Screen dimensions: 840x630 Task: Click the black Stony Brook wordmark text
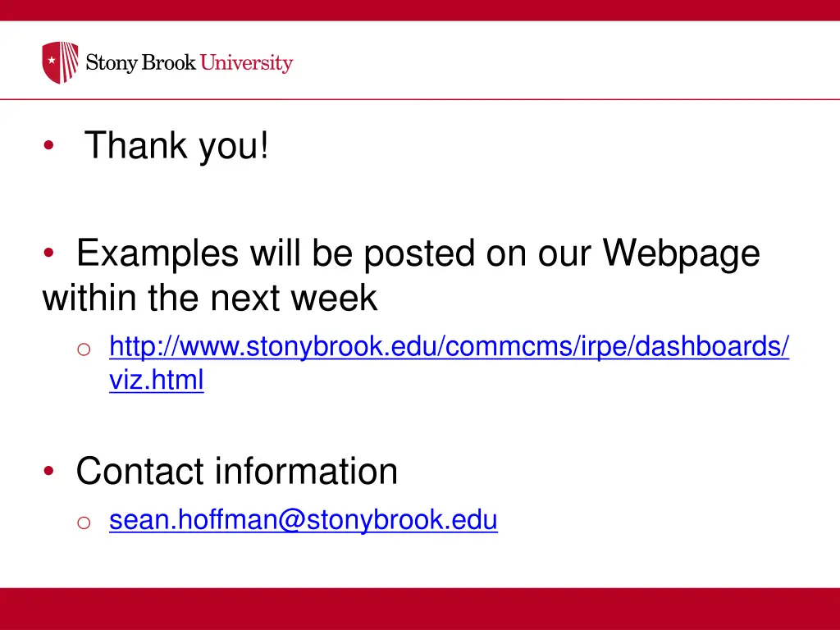pyautogui.click(x=141, y=62)
